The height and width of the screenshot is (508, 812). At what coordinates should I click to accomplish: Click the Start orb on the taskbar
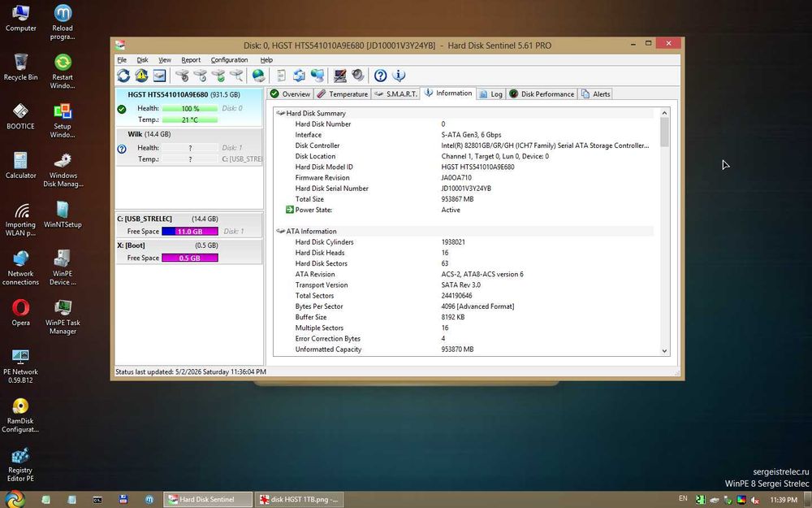[14, 499]
